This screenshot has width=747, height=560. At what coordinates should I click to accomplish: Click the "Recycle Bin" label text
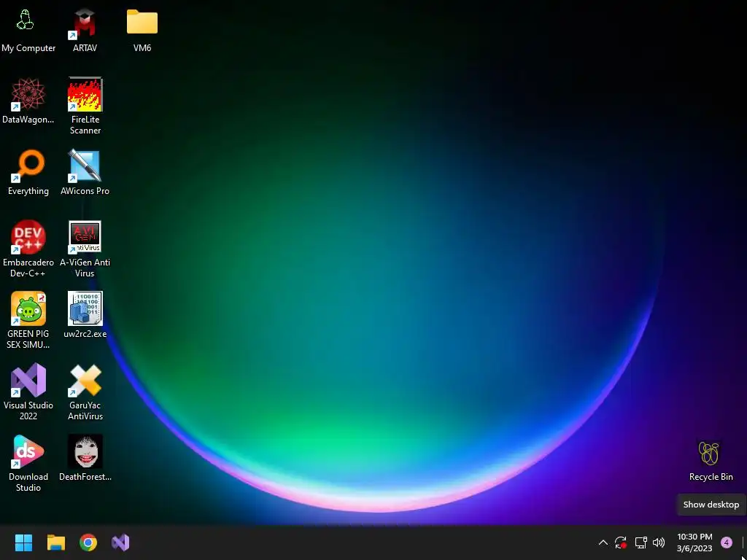pyautogui.click(x=711, y=477)
